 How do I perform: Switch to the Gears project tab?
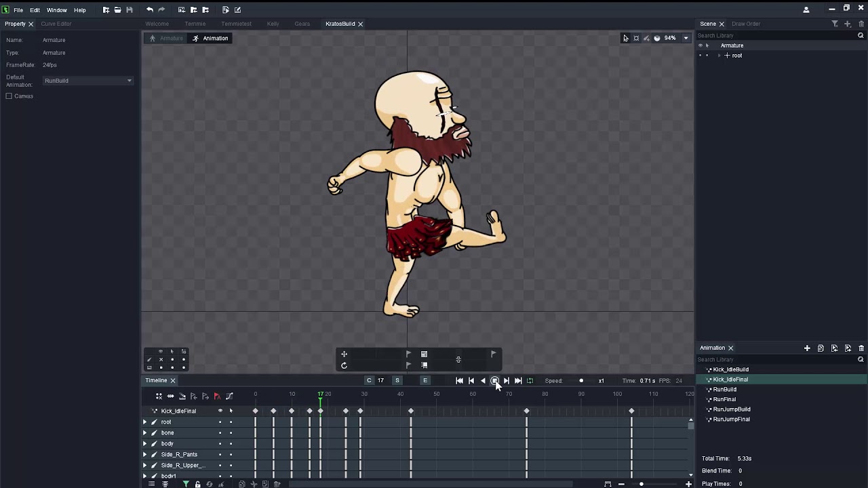[302, 24]
